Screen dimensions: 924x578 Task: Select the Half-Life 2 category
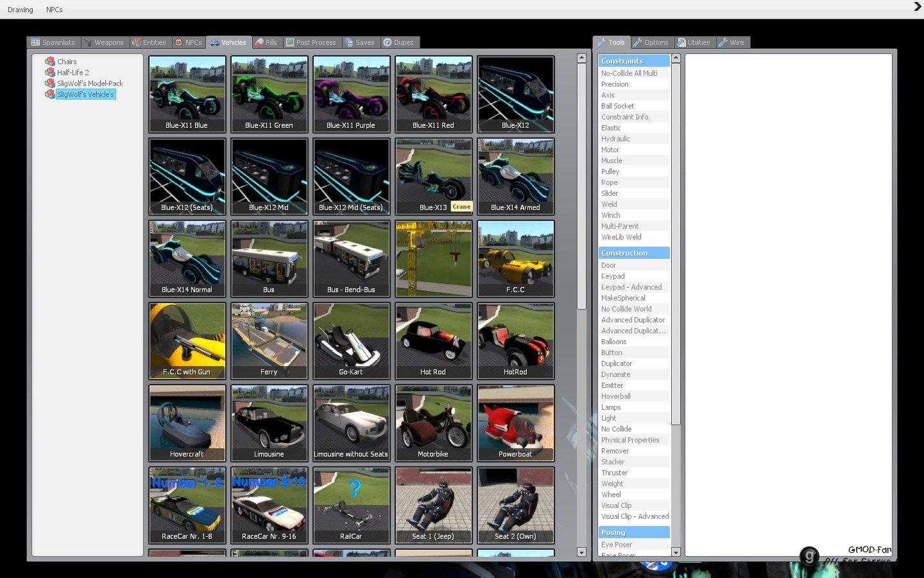(x=73, y=73)
